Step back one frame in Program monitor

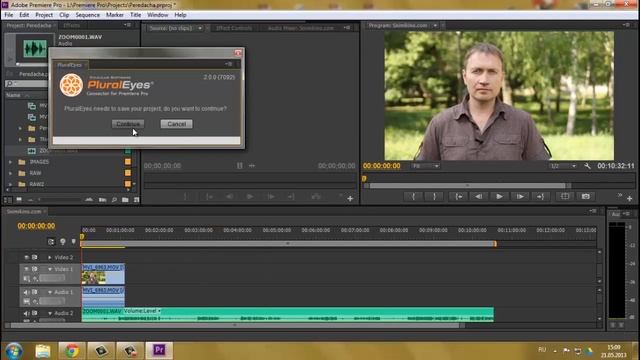479,197
